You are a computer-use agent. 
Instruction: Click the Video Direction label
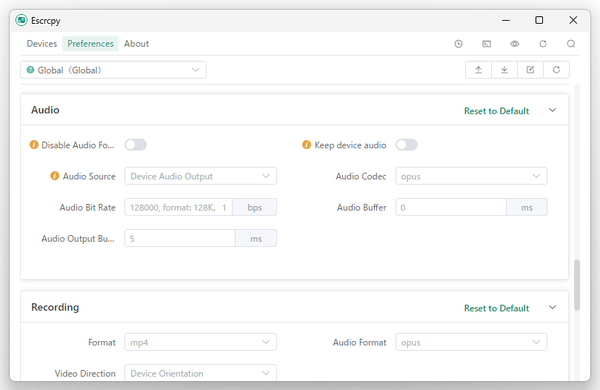[85, 373]
